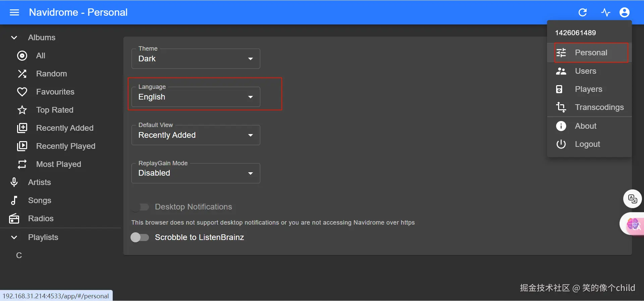Image resolution: width=644 pixels, height=301 pixels.
Task: Open the Theme dropdown
Action: 196,59
